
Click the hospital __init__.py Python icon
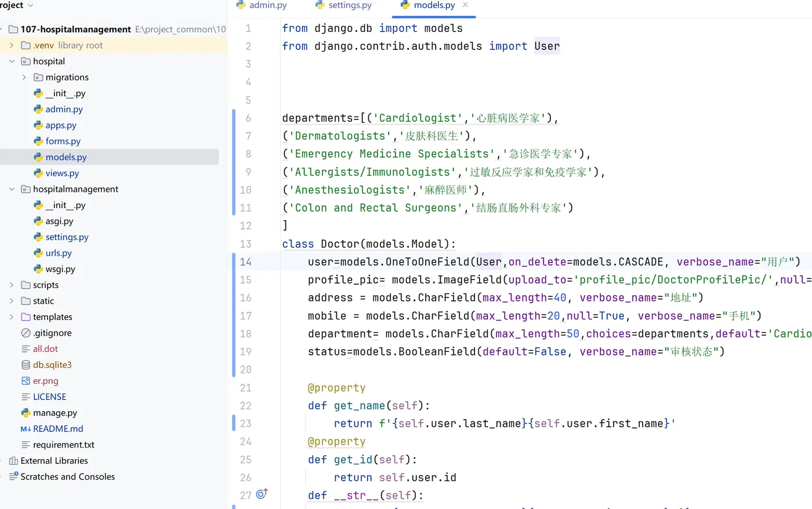(38, 93)
